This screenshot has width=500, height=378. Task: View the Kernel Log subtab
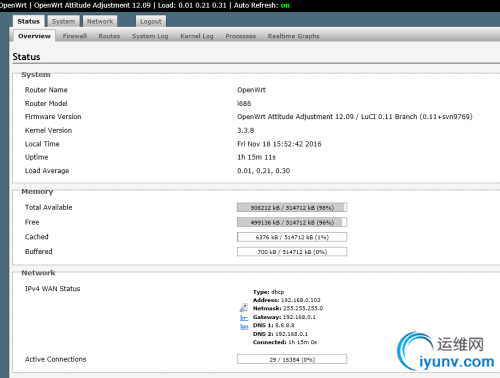(x=197, y=36)
